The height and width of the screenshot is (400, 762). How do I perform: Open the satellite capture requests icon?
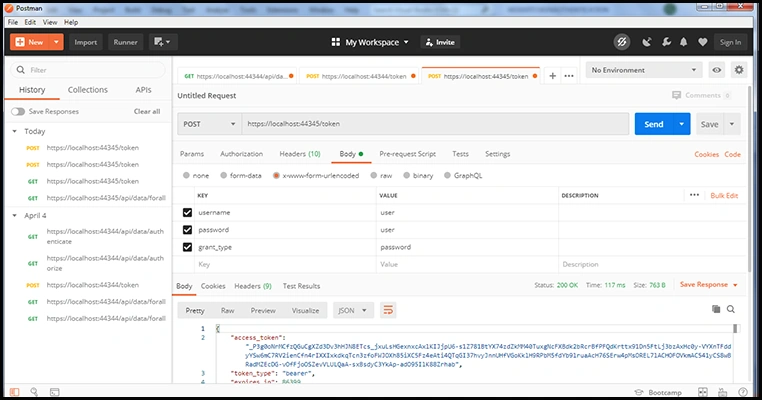tap(647, 42)
